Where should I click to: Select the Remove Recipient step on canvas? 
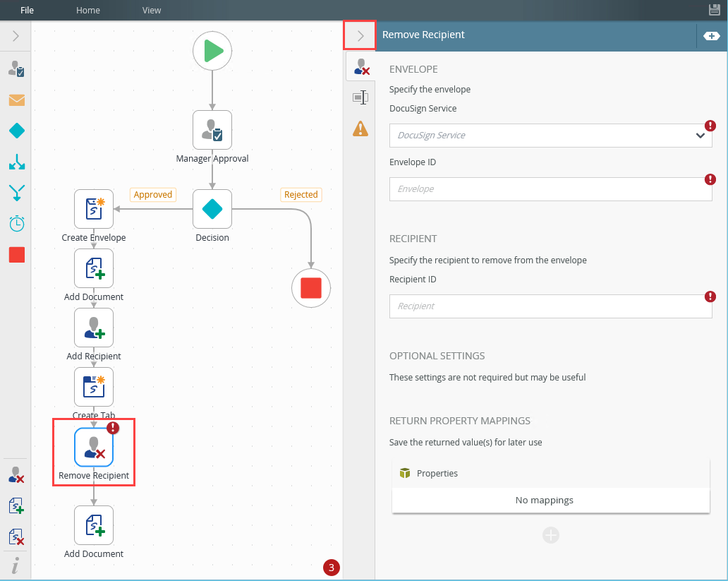coord(94,447)
